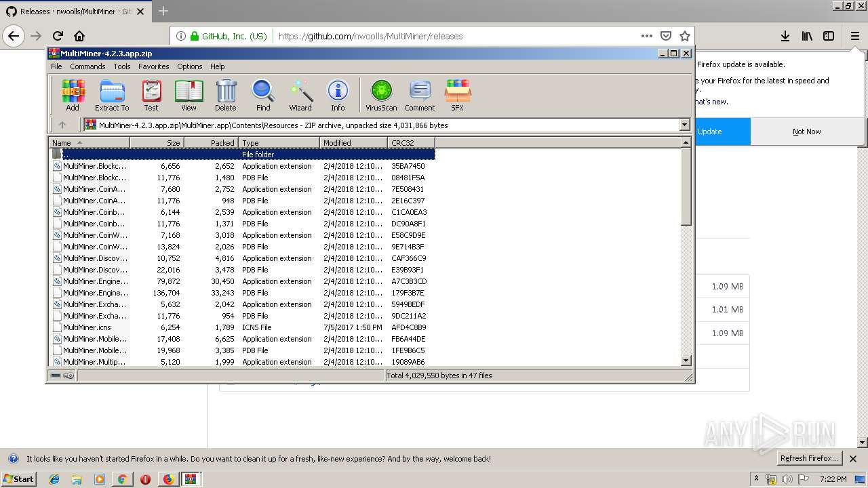Click the Info toolbar icon
Image resolution: width=868 pixels, height=488 pixels.
338,95
